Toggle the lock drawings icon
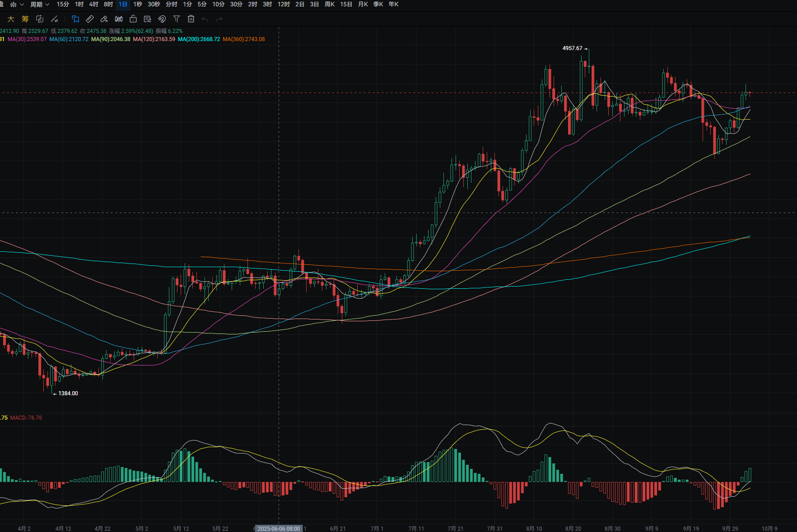This screenshot has height=532, width=797. pyautogui.click(x=133, y=19)
